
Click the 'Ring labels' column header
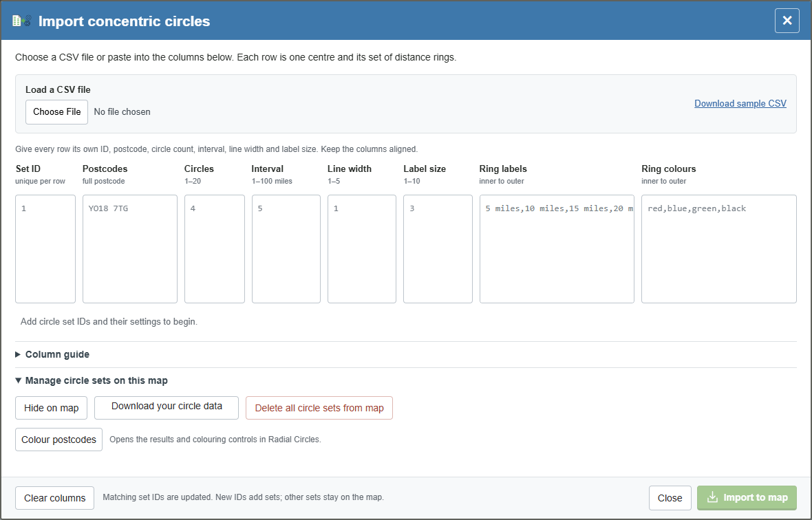pos(503,169)
